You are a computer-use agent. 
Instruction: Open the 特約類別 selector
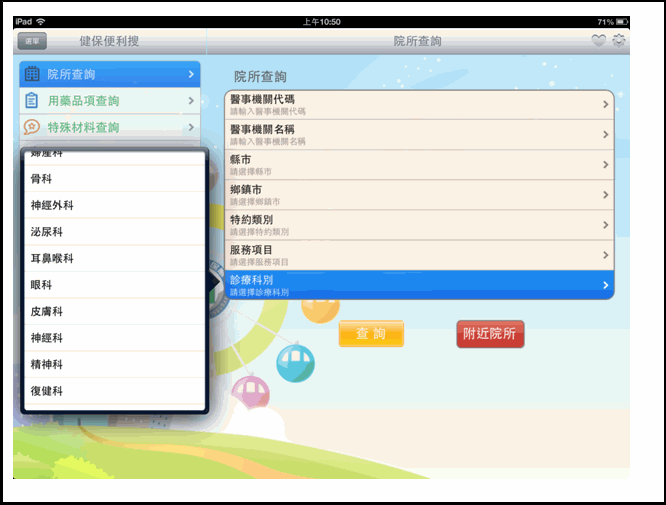[x=419, y=224]
